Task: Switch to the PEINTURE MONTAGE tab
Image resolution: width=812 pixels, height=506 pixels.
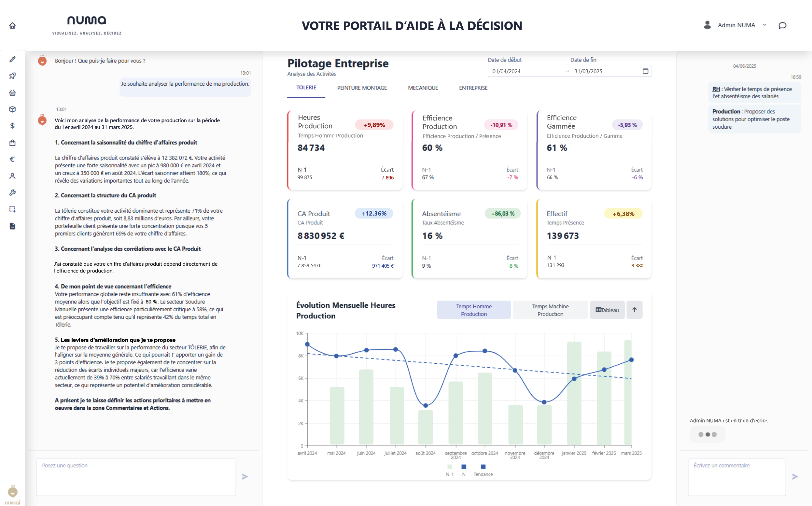Action: coord(362,88)
